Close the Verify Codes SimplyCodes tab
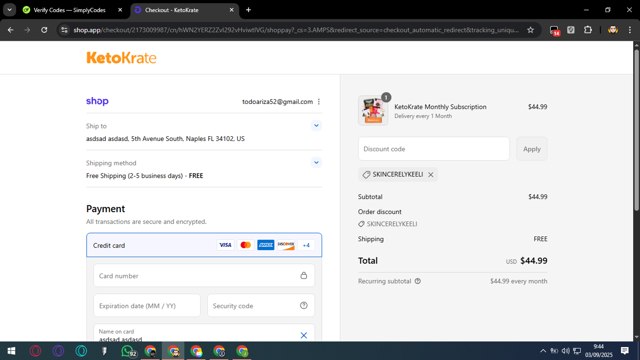Screen dimensions: 640x360 120,10
